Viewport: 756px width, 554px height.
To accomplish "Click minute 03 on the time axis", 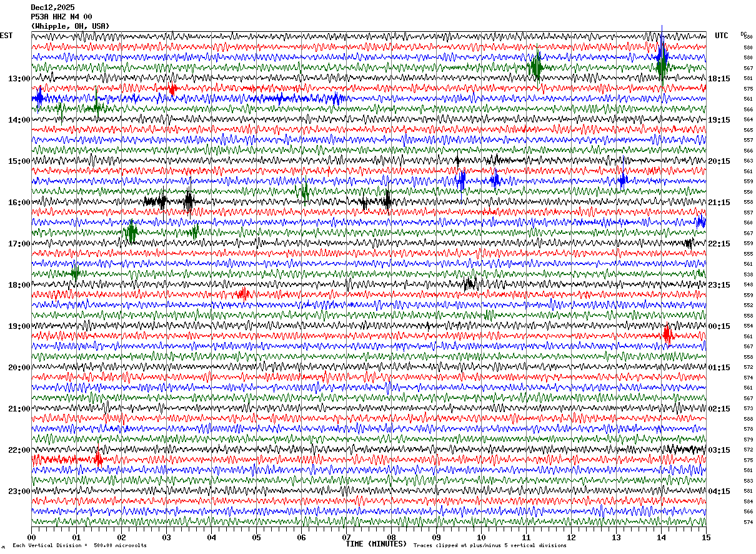I will pyautogui.click(x=166, y=538).
